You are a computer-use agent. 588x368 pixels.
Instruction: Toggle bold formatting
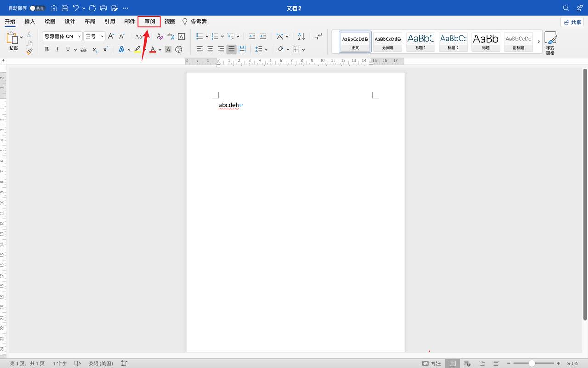[47, 49]
